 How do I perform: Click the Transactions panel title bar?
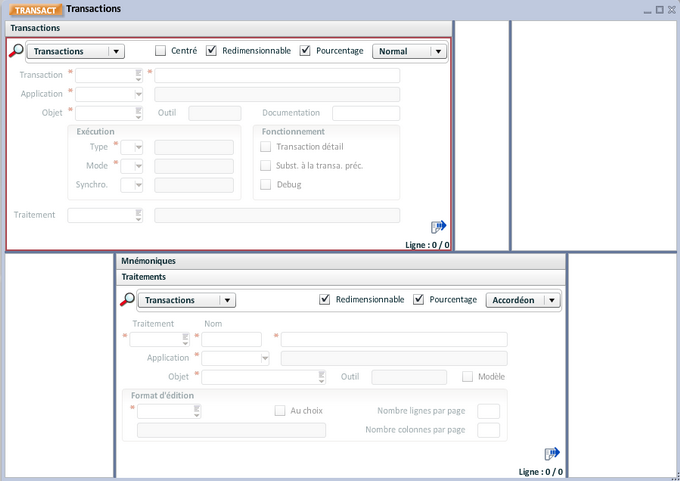coord(228,28)
